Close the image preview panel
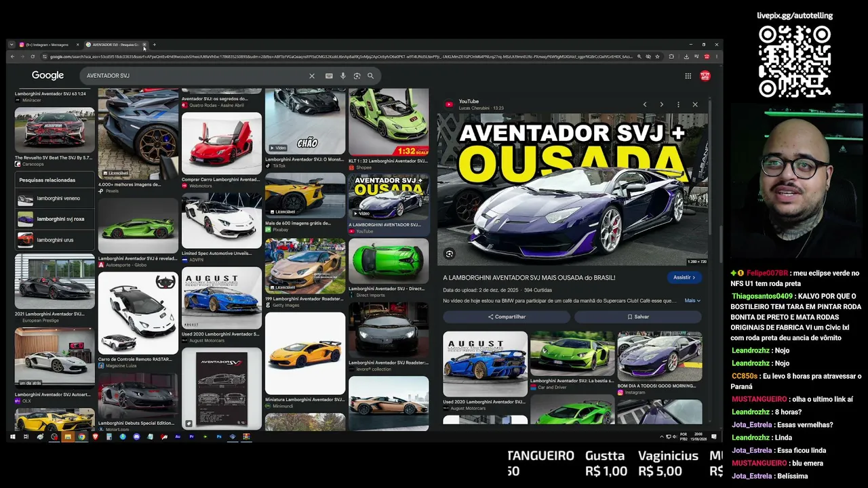 695,104
